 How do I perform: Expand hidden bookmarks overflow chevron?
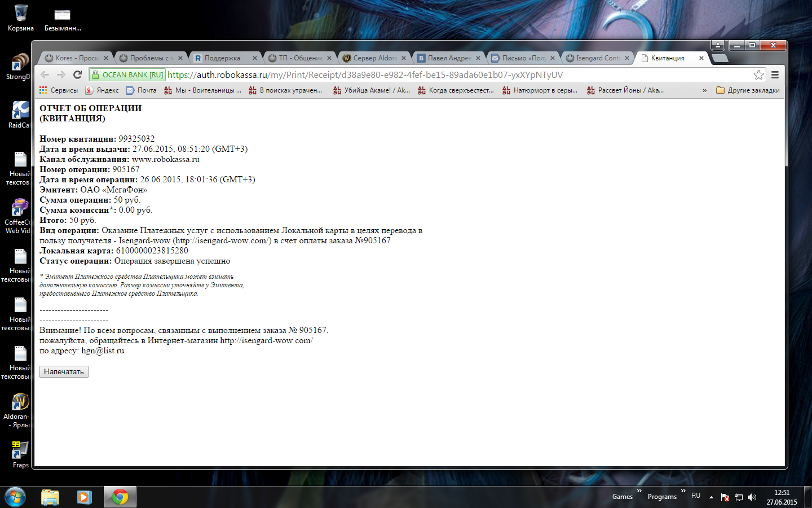[704, 90]
